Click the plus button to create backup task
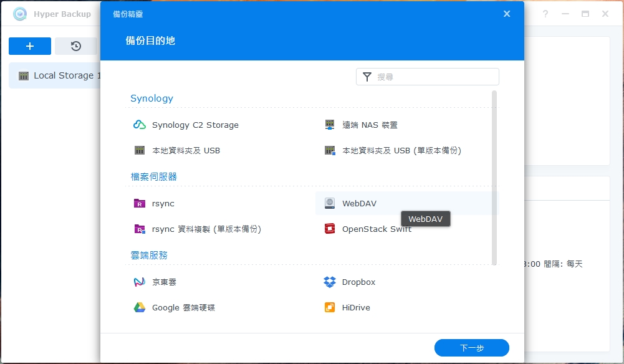This screenshot has width=624, height=364. click(30, 46)
